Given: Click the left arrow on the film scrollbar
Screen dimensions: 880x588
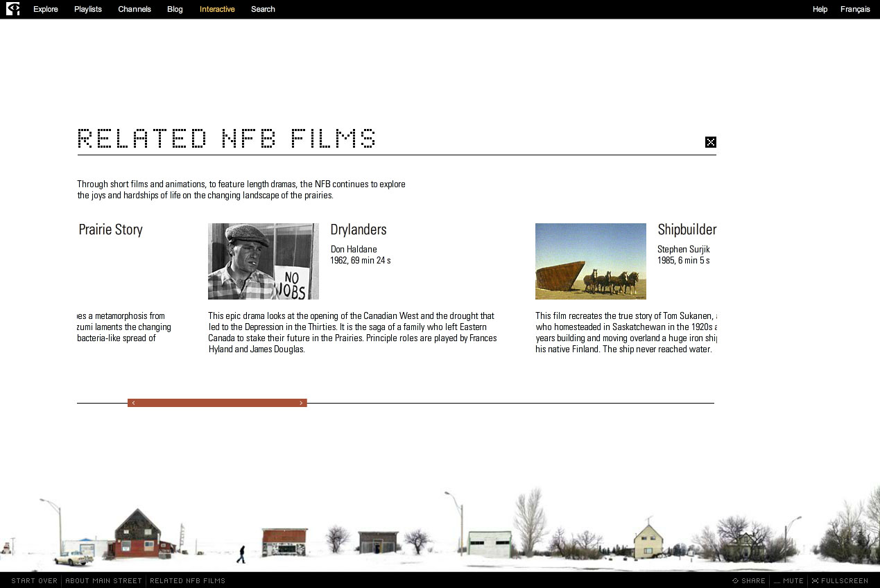Looking at the screenshot, I should [x=133, y=403].
